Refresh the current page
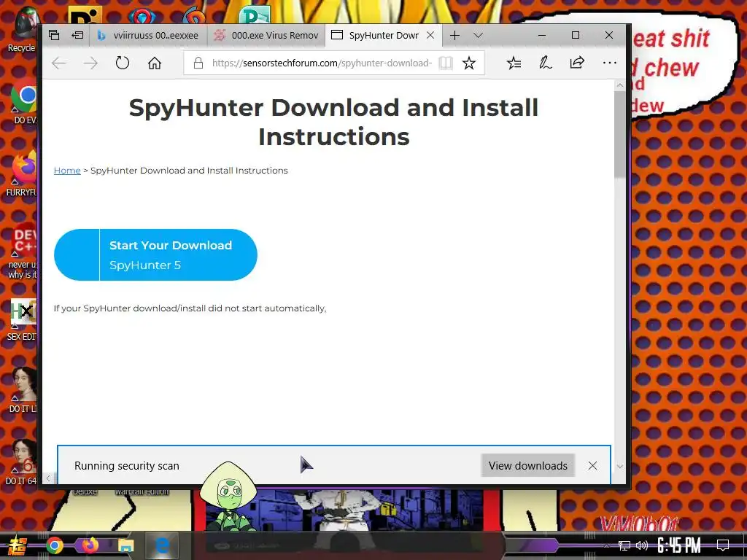The height and width of the screenshot is (560, 747). (x=123, y=63)
